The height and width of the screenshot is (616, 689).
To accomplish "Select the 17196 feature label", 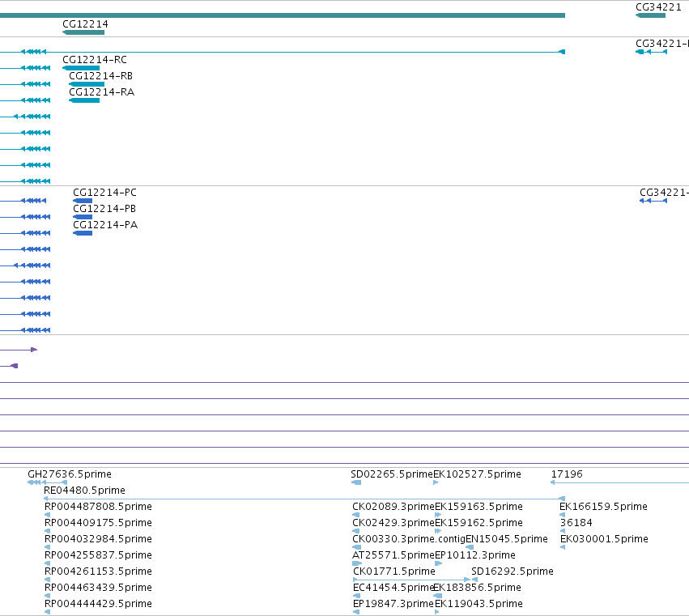I will point(567,474).
